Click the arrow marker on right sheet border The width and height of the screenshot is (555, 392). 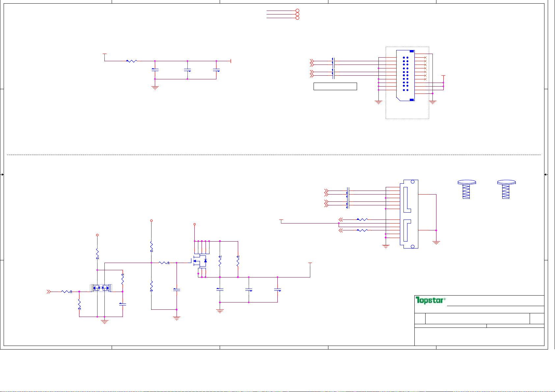click(546, 174)
